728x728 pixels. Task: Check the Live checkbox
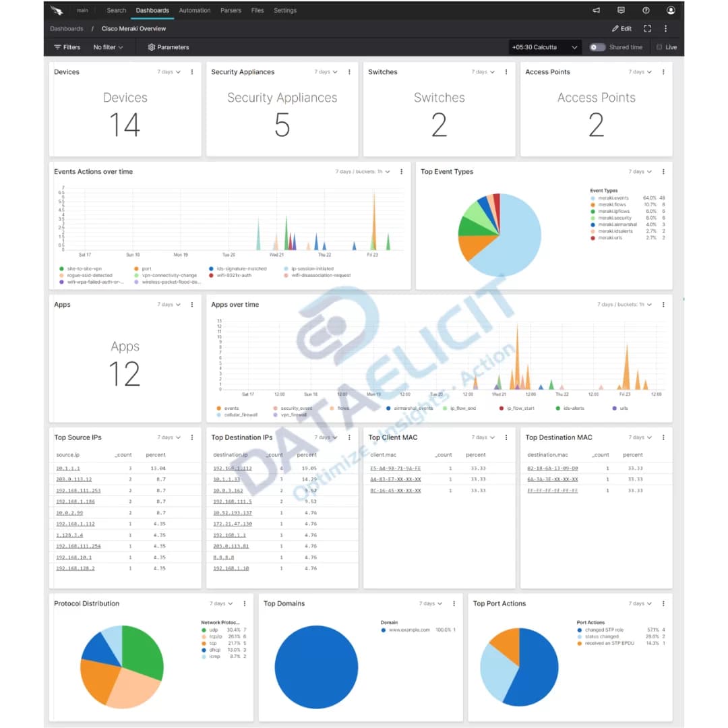pos(659,47)
